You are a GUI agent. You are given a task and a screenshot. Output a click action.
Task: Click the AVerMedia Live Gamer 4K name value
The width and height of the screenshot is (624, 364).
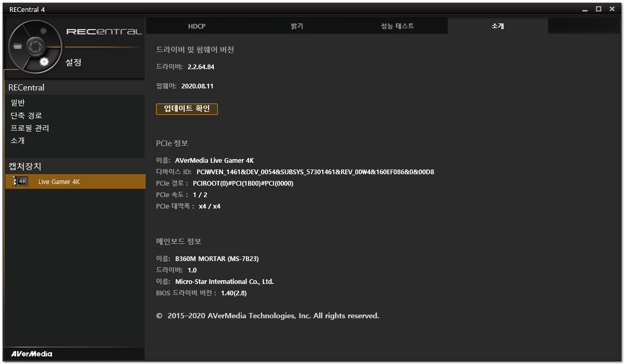214,160
